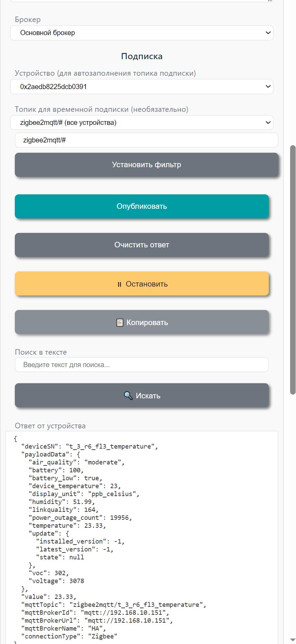Click the "latest_version": -1 line
Viewport: 296px width, 644px height.
(75, 549)
